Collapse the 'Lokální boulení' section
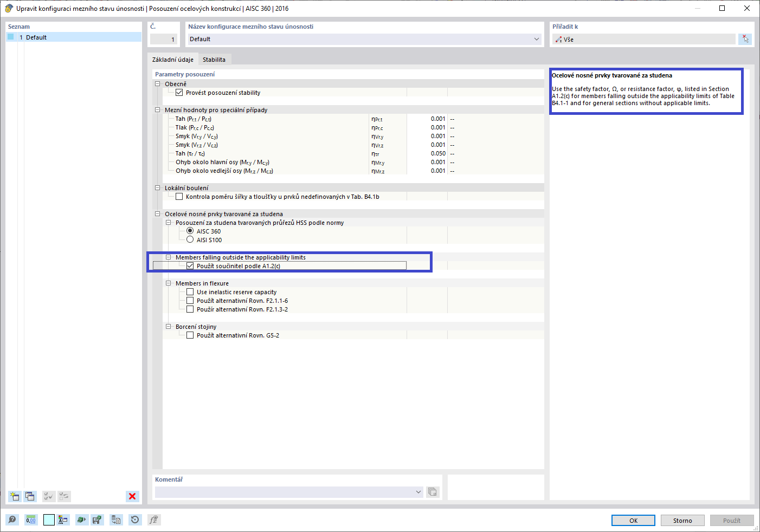760x532 pixels. pos(158,188)
